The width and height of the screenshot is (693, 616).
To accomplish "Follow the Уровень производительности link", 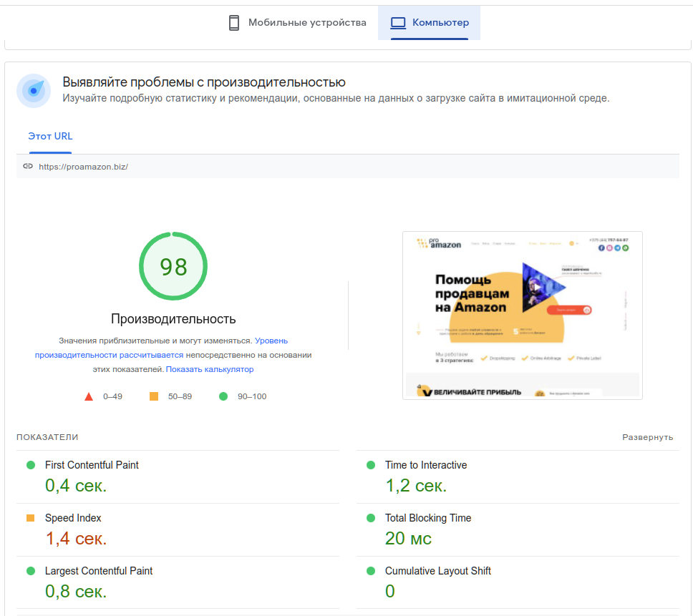I will pos(271,341).
